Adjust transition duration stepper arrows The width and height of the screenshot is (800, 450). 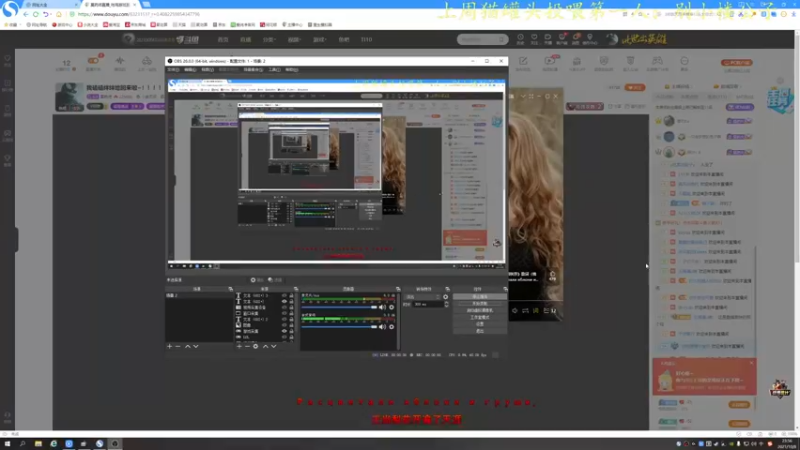(446, 304)
